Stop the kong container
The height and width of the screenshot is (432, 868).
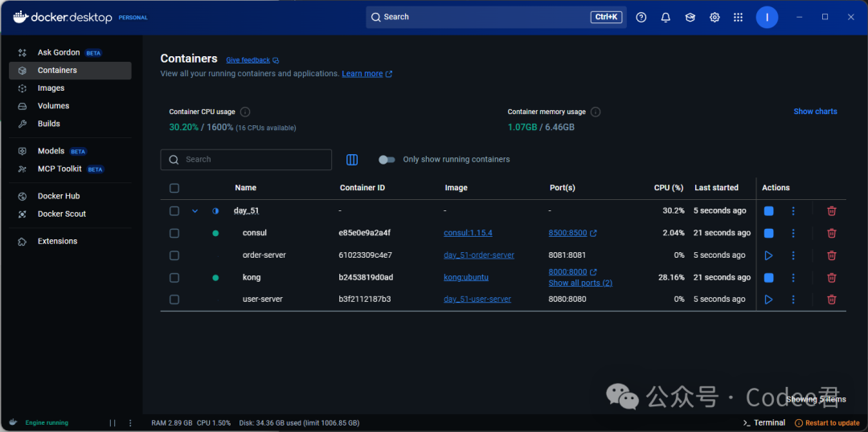coord(768,277)
